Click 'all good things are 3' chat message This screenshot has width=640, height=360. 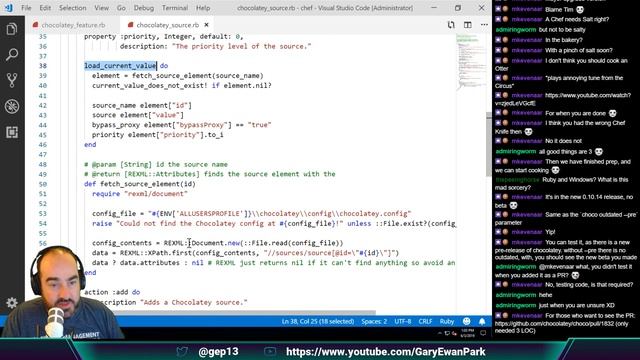click(565, 151)
